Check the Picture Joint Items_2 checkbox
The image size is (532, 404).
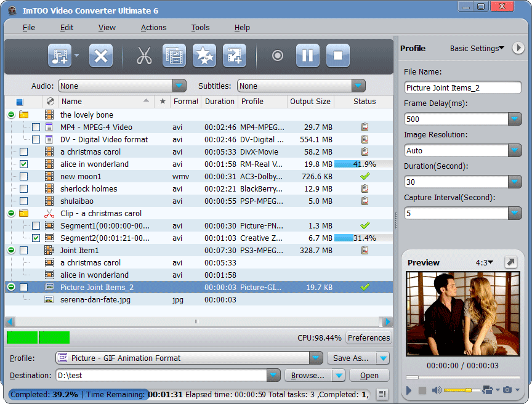(x=24, y=288)
